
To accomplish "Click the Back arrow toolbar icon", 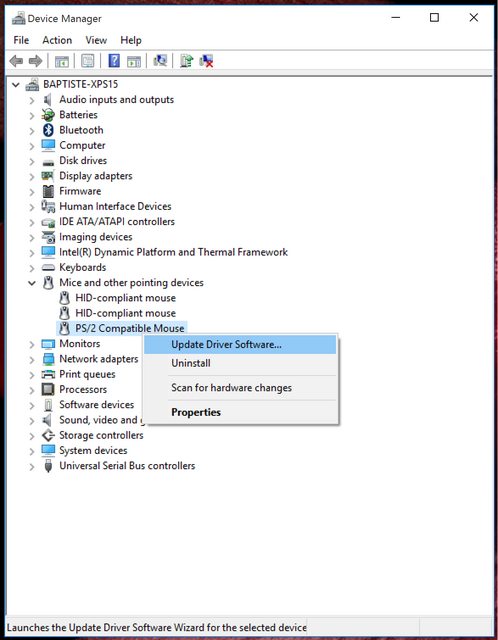I will coord(16,61).
